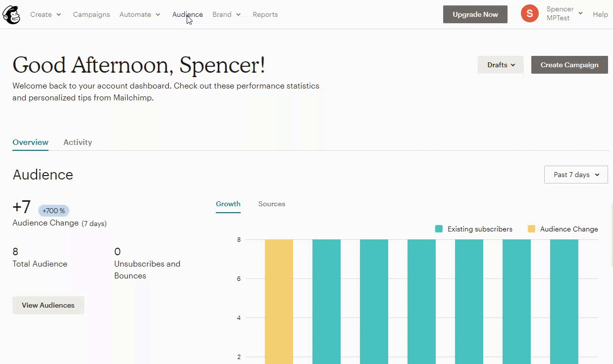613x364 pixels.
Task: Click the Create Campaign button
Action: point(569,65)
